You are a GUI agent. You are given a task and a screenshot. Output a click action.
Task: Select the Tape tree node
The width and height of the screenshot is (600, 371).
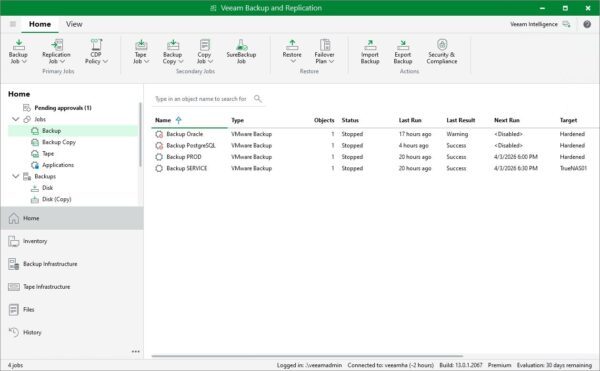pos(48,154)
